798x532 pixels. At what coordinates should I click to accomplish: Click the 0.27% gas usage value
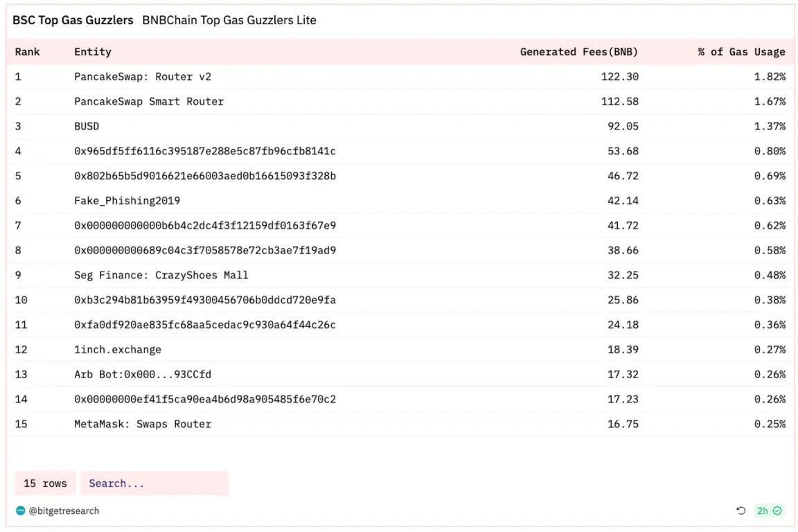pos(770,350)
